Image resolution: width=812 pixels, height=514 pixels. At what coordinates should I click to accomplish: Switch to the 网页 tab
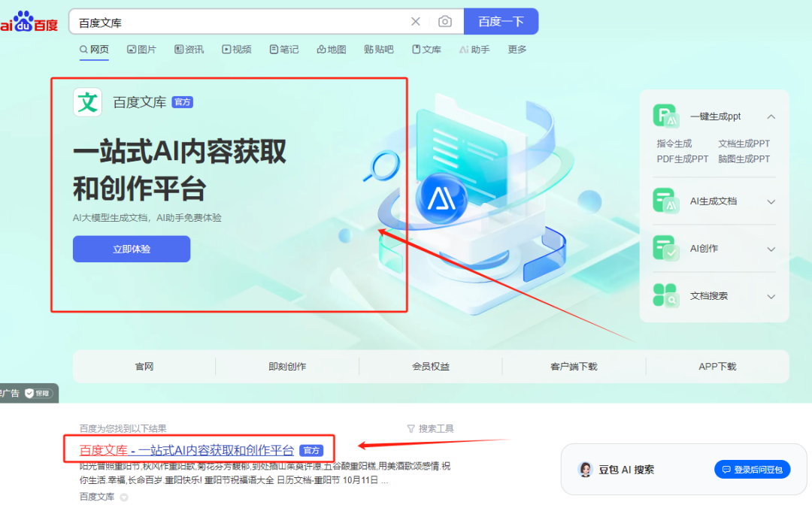94,50
